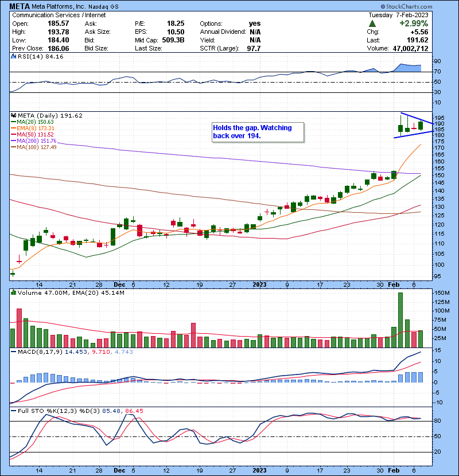Click the P/E value 18.25
This screenshot has height=476, width=459.
click(176, 24)
